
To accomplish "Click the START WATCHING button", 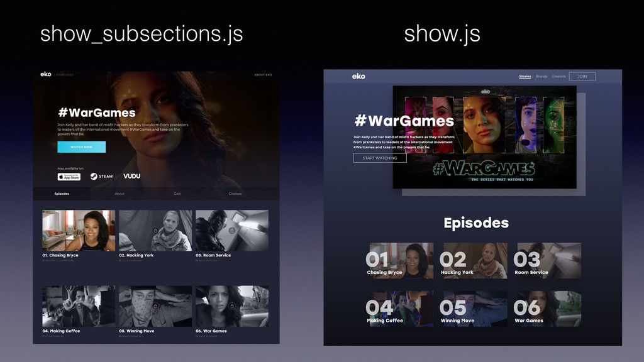I will (x=380, y=158).
